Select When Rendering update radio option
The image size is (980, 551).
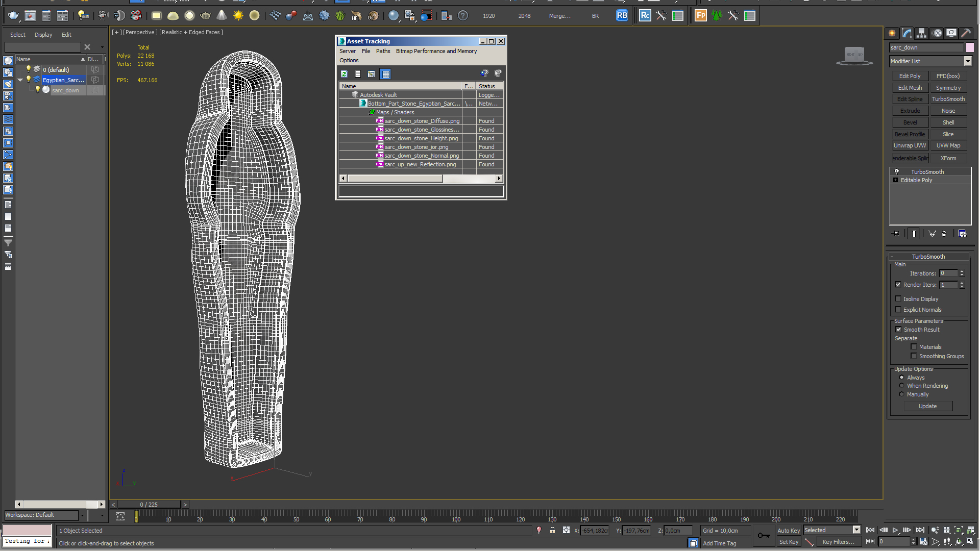pos(901,386)
